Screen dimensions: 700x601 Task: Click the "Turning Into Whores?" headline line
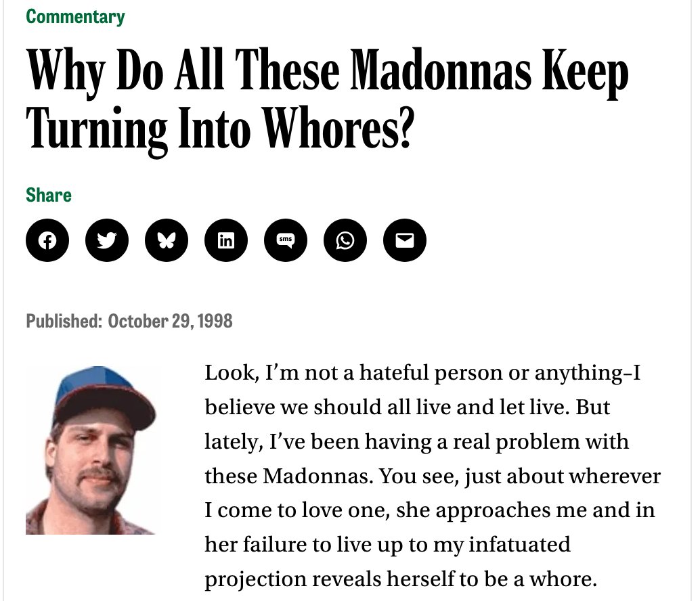coord(220,129)
